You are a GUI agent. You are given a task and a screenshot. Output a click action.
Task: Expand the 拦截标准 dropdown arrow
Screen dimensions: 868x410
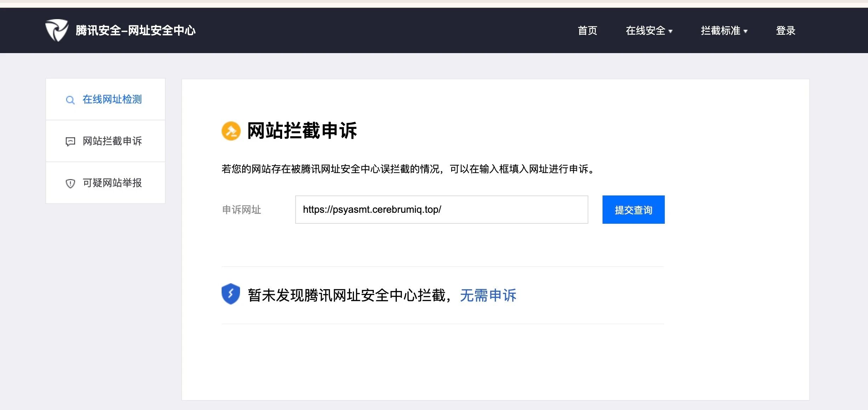[746, 32]
